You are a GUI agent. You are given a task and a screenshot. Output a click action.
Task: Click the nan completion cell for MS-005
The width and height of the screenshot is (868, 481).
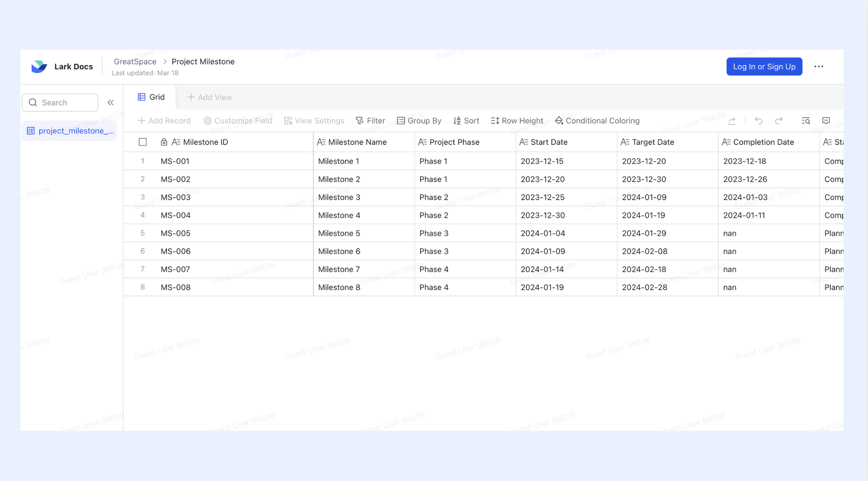769,233
